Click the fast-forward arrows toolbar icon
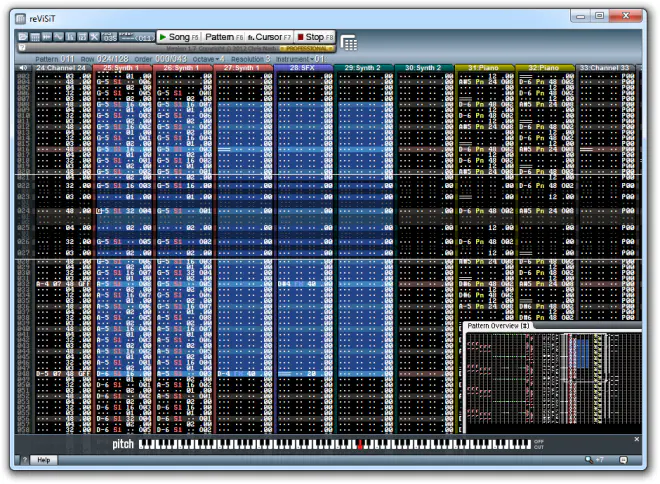 (x=47, y=37)
